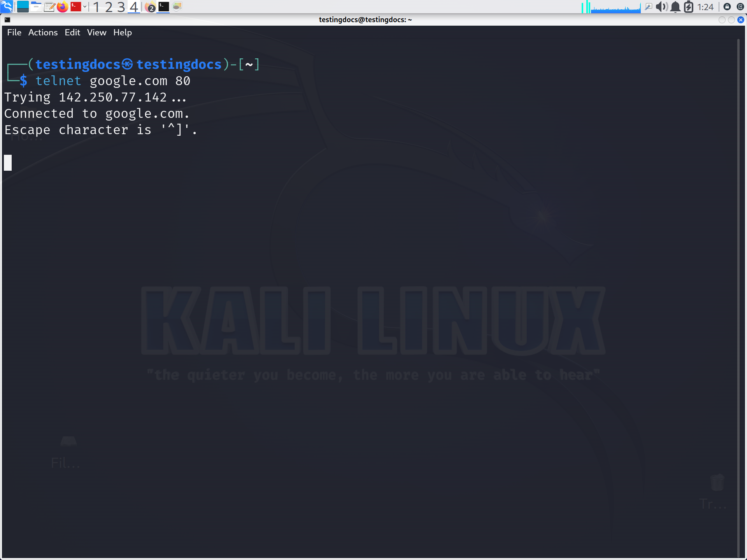
Task: Lock the screen with lock icon
Action: pyautogui.click(x=727, y=7)
